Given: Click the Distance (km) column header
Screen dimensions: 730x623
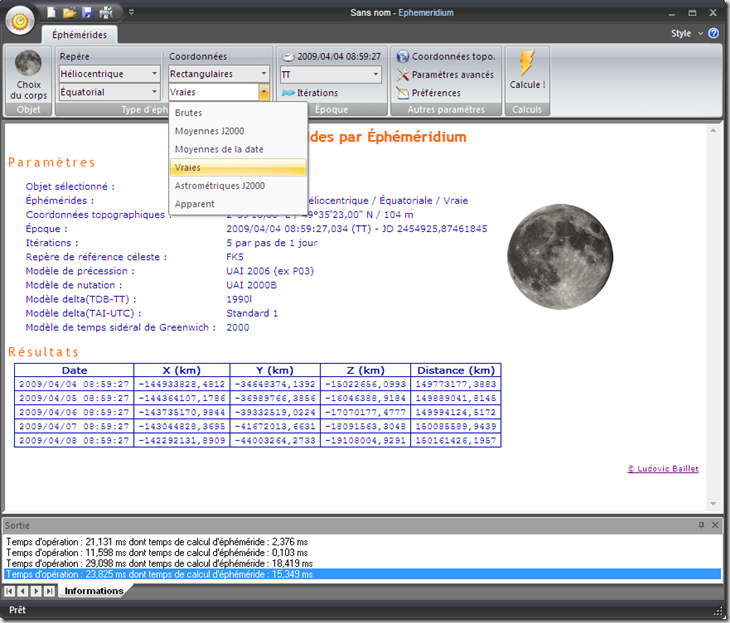Looking at the screenshot, I should point(456,370).
